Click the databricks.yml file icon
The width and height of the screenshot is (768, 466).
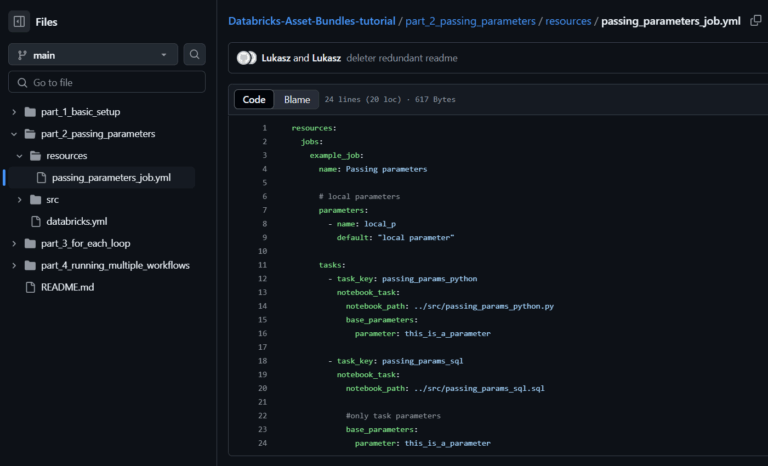coord(36,221)
